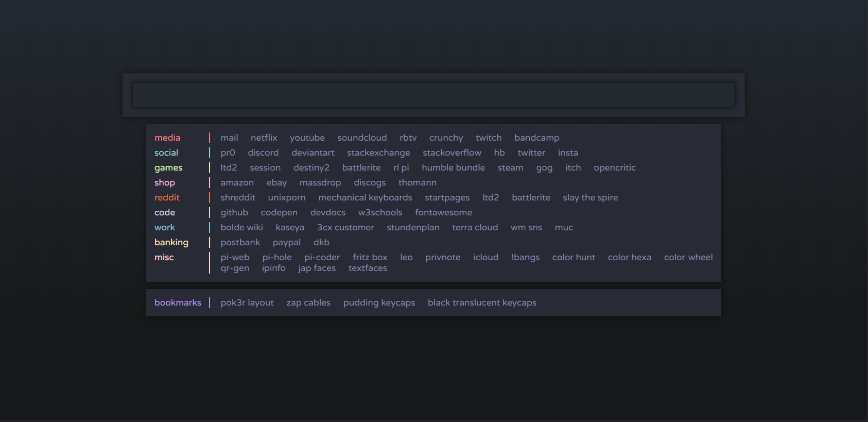The image size is (868, 422).
Task: Open the youtube link
Action: pyautogui.click(x=307, y=138)
